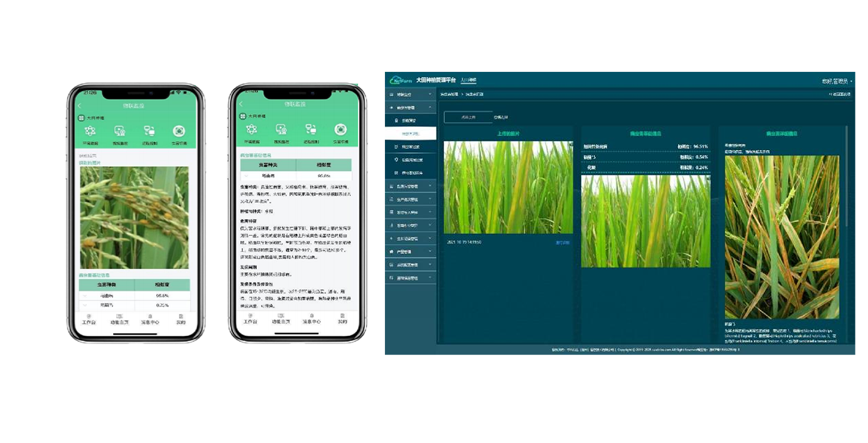Tap the back arrow on the left phone
The height and width of the screenshot is (443, 868).
click(x=80, y=105)
